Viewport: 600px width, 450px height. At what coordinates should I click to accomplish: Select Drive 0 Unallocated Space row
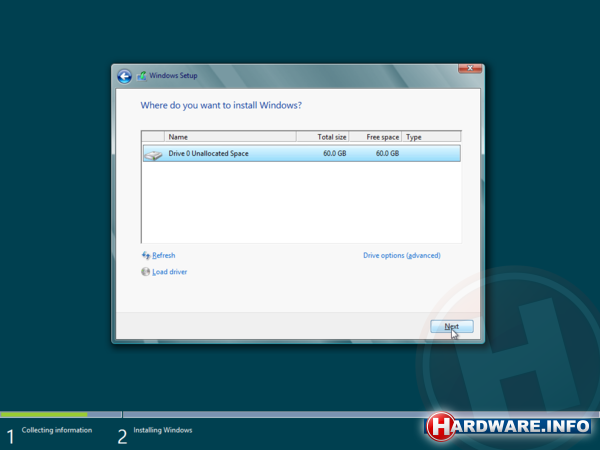(x=302, y=153)
